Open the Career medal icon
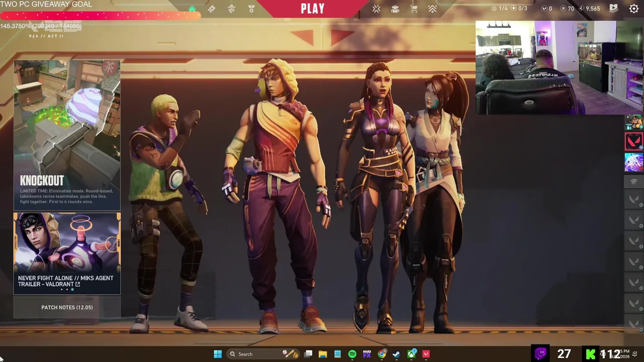This screenshot has height=362, width=644. (x=251, y=9)
